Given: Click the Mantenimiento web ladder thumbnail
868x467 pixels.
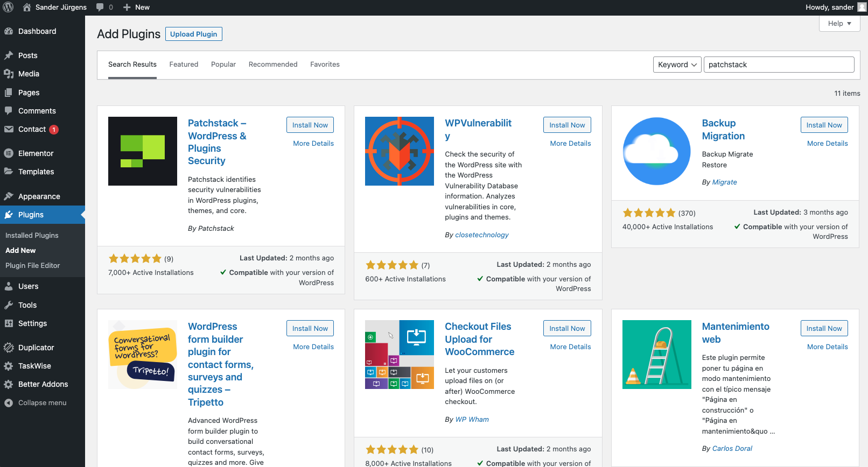Looking at the screenshot, I should coord(657,355).
